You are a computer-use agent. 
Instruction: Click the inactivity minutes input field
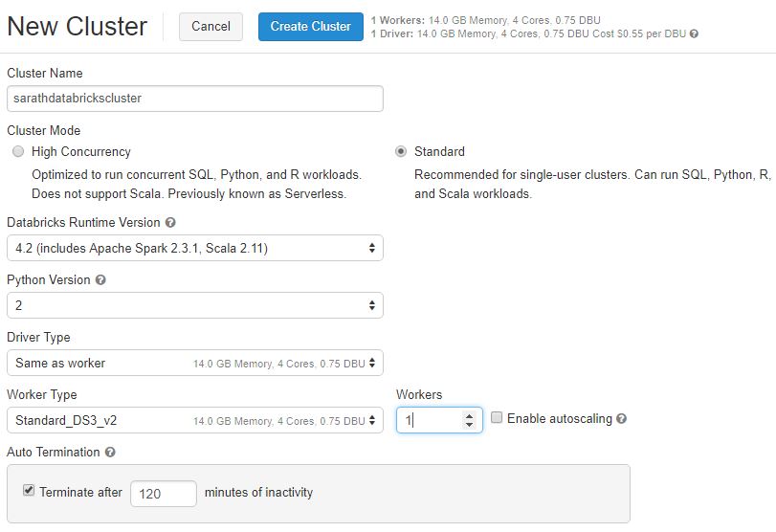tap(163, 494)
